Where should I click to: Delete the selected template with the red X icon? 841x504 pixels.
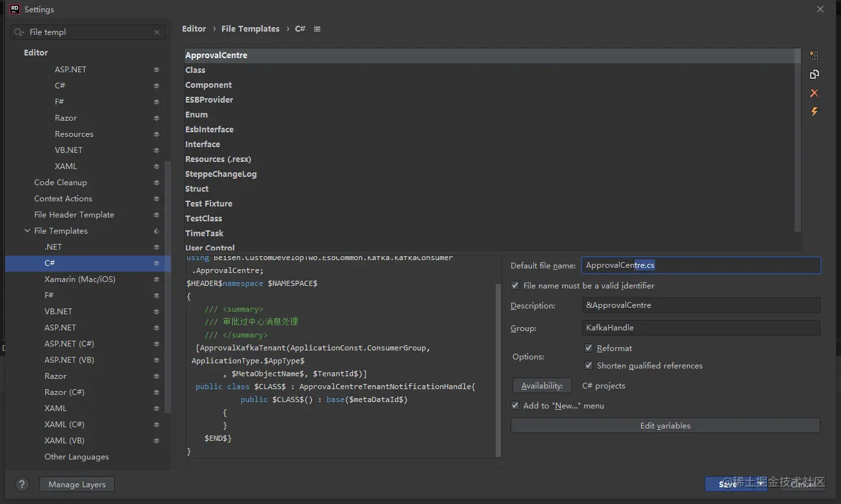[x=814, y=94]
